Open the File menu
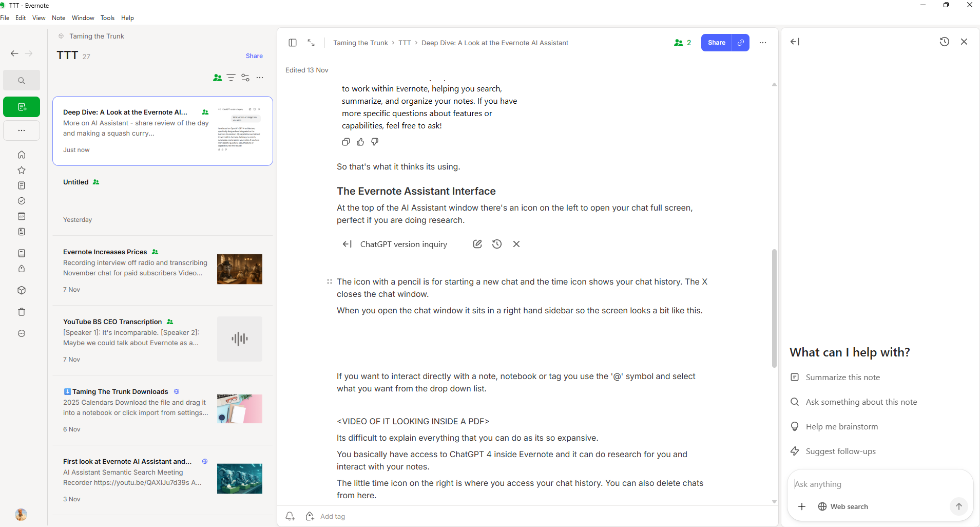This screenshot has width=980, height=527. point(5,18)
